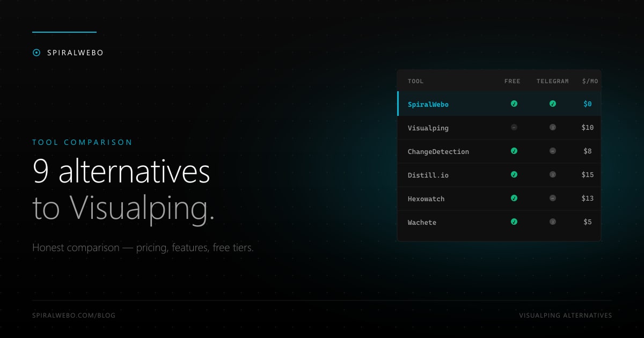Click the TOOL column header
The width and height of the screenshot is (644, 338).
point(415,82)
